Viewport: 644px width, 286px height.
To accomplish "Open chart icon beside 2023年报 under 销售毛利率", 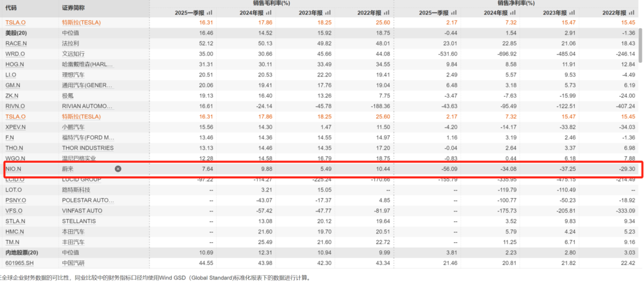I will (x=327, y=13).
